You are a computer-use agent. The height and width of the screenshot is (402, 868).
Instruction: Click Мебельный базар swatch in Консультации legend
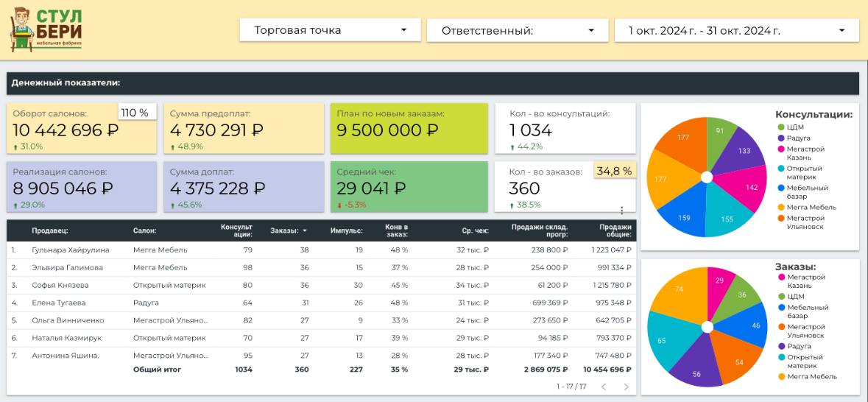(x=780, y=188)
